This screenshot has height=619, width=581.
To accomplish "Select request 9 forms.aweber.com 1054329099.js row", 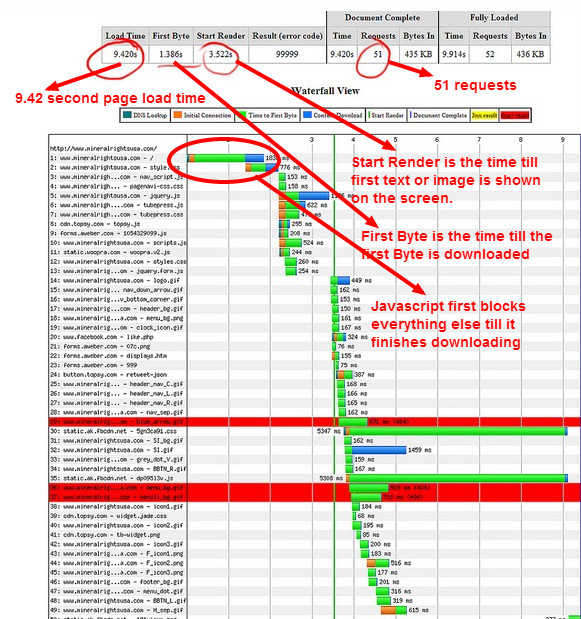I will click(315, 233).
